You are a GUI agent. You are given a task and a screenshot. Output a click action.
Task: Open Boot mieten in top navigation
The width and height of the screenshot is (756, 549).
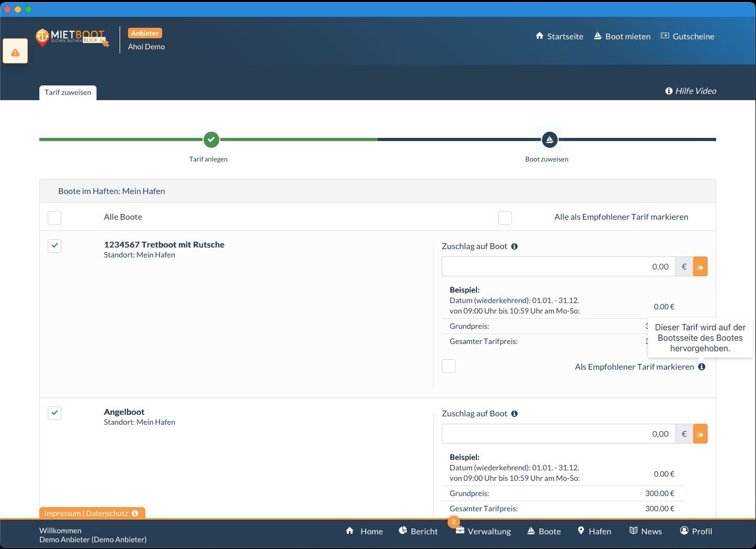pos(622,36)
